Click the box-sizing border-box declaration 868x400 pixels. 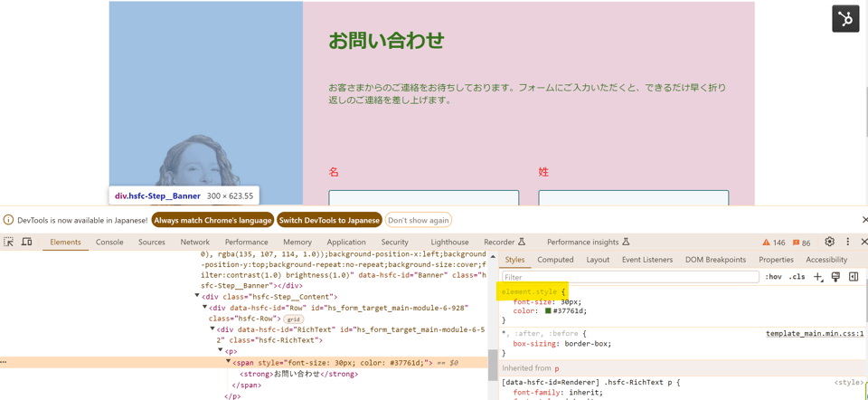click(561, 344)
